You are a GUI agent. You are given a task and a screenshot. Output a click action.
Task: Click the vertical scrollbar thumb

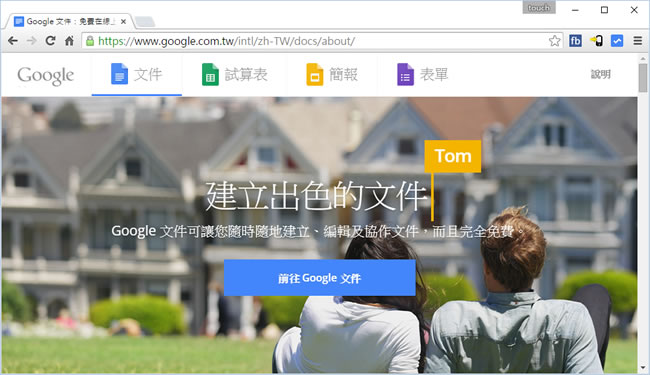(x=643, y=78)
